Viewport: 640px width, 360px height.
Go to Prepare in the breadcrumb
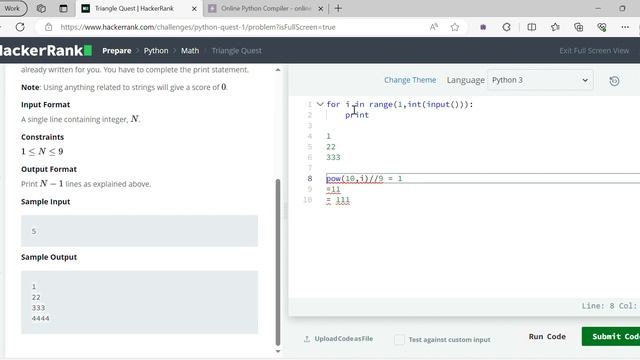(x=117, y=51)
